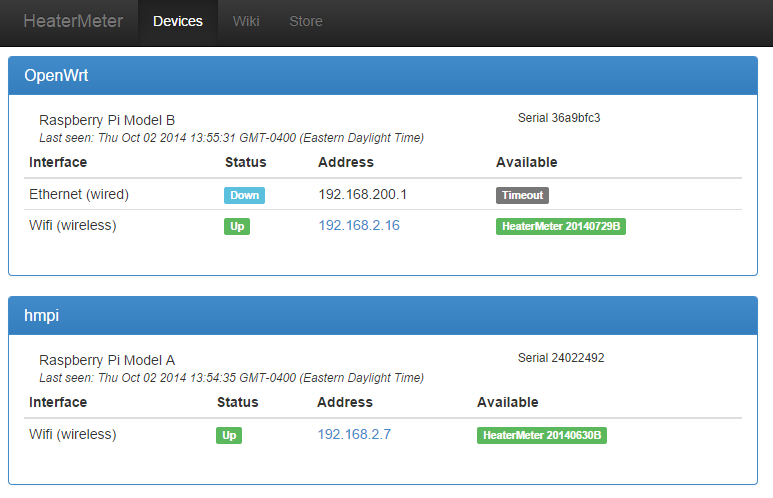Select the Devices tab

pyautogui.click(x=178, y=21)
